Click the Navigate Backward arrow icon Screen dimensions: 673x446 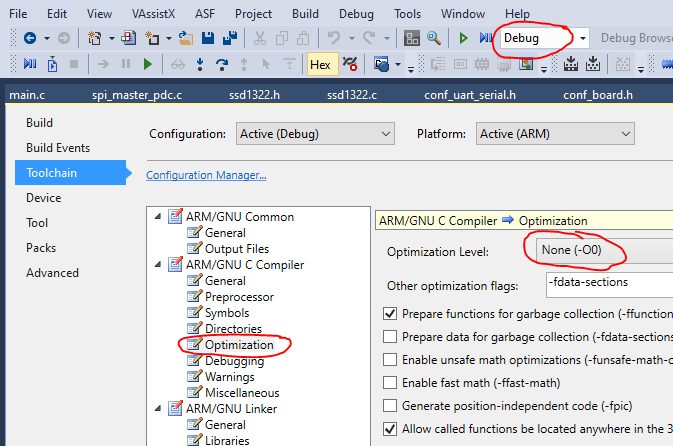click(x=28, y=38)
